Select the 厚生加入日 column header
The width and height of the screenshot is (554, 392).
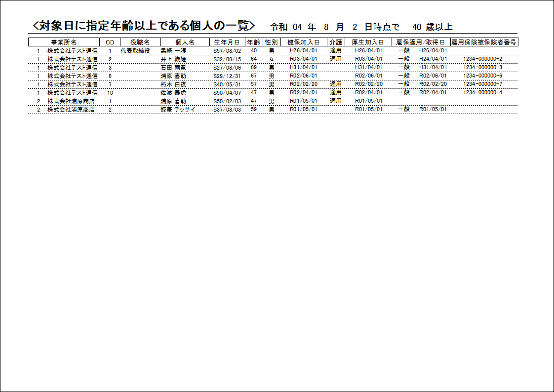point(368,42)
